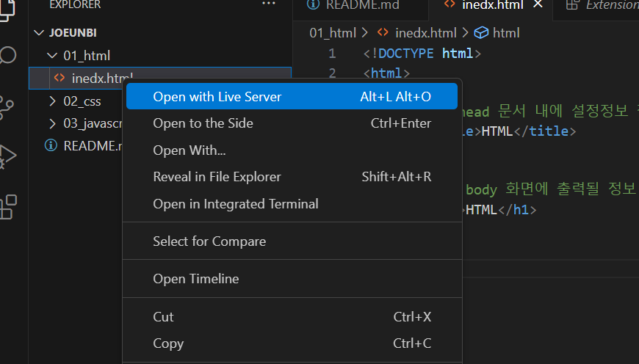This screenshot has width=639, height=364.
Task: Choose Open with Live Server
Action: tap(217, 97)
